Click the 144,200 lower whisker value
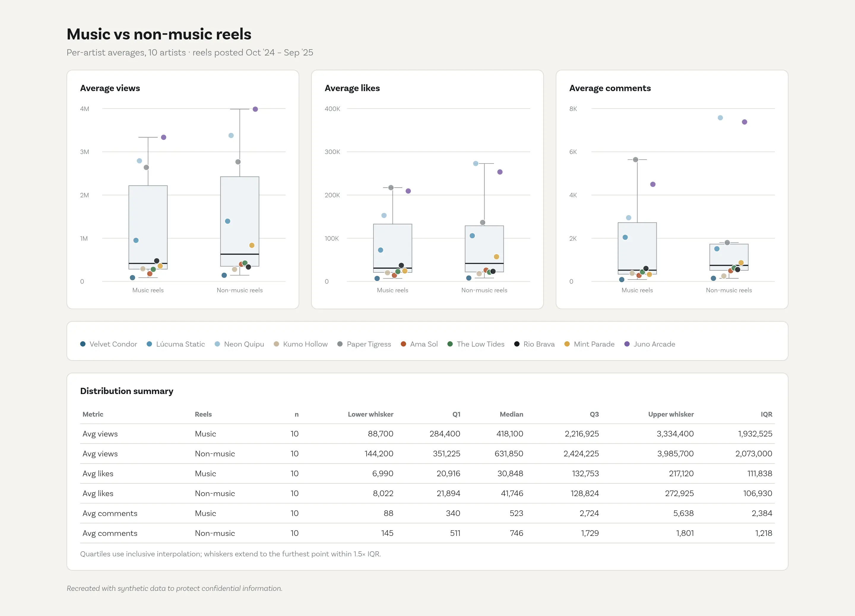 pyautogui.click(x=379, y=454)
